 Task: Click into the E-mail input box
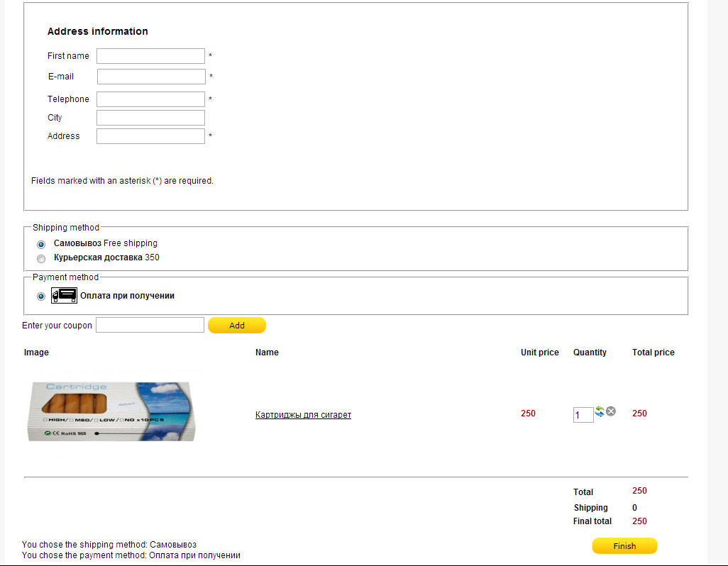(x=151, y=77)
